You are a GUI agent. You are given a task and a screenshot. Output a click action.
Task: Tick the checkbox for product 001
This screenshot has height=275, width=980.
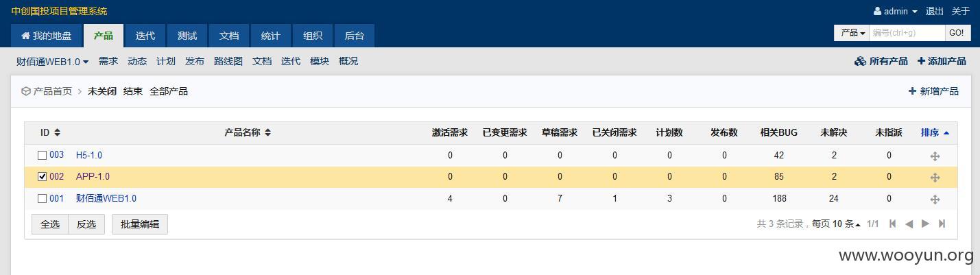pyautogui.click(x=43, y=199)
